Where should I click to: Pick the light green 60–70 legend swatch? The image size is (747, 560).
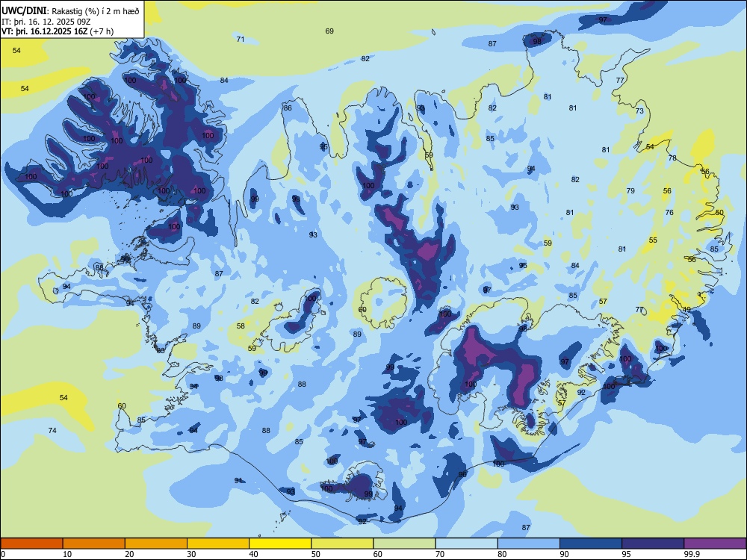(404, 544)
